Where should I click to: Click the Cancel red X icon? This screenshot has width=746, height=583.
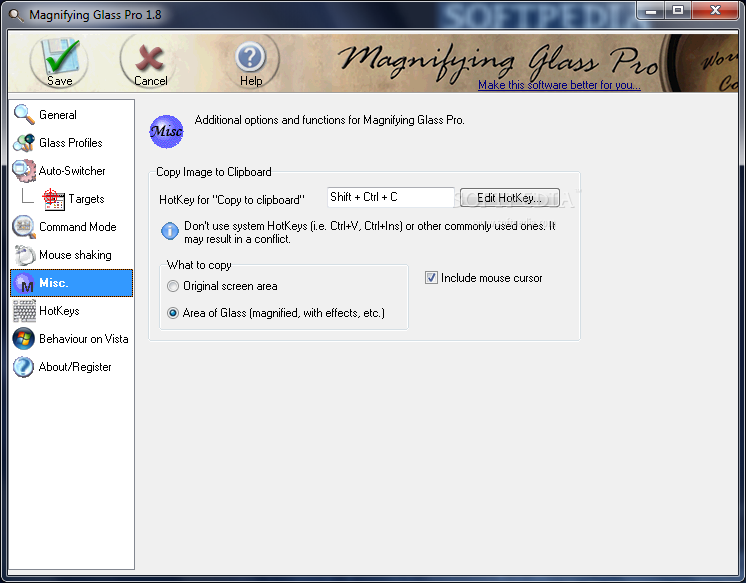[x=149, y=58]
